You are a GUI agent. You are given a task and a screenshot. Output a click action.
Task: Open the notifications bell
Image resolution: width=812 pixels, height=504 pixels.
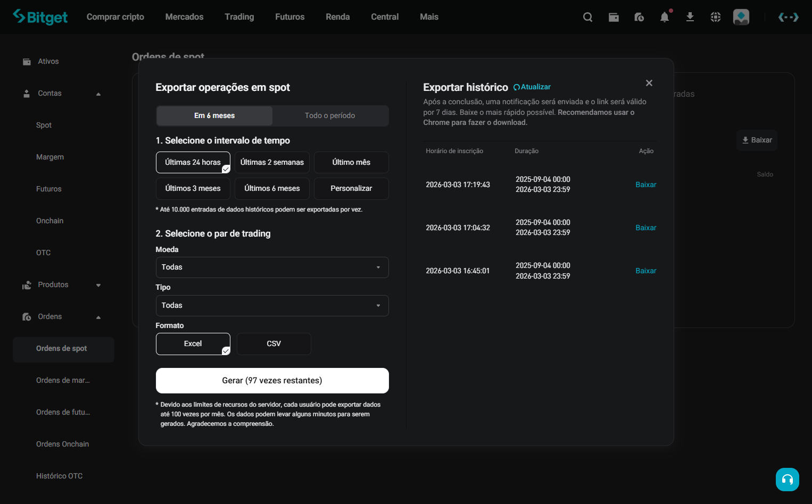[x=665, y=17]
